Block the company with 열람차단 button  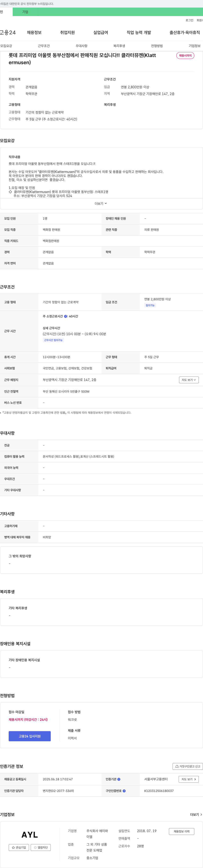41,848
